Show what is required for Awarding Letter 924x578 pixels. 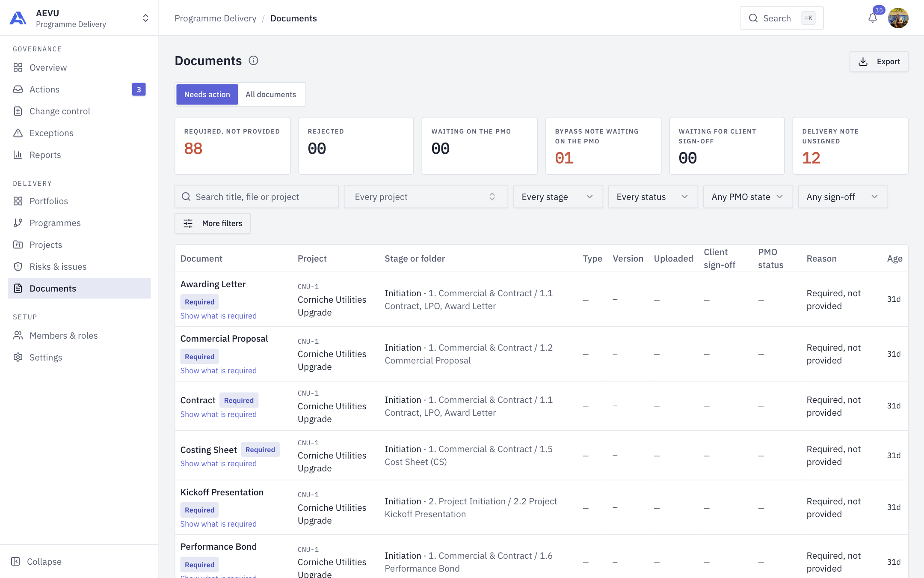[x=218, y=316]
